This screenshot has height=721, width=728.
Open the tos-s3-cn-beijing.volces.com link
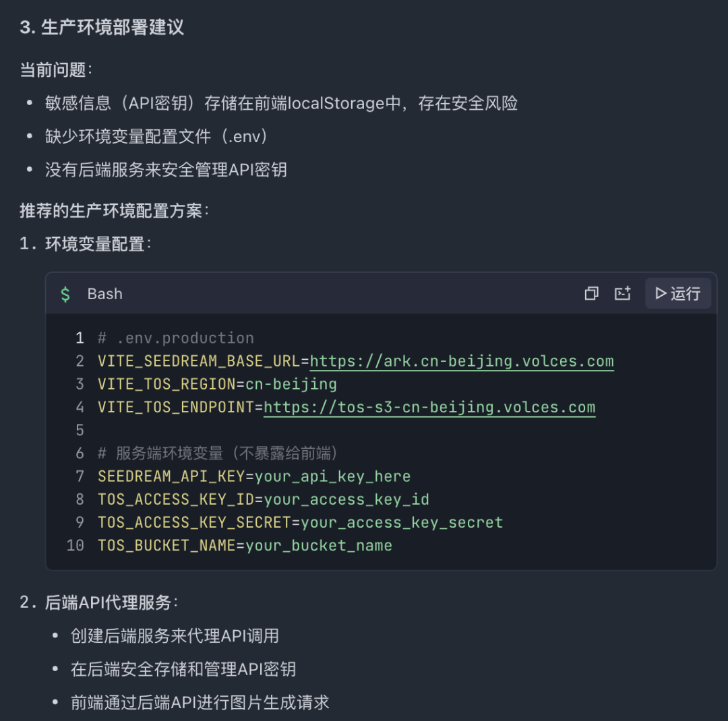pyautogui.click(x=429, y=407)
